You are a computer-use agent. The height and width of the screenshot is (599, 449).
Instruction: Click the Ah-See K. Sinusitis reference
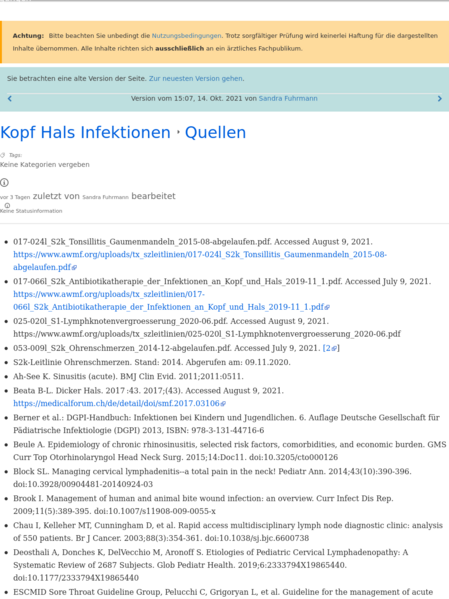coord(128,376)
